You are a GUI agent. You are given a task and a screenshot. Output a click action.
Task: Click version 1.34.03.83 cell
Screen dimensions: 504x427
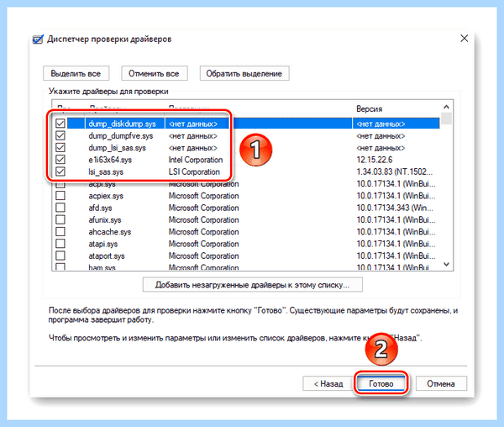396,172
